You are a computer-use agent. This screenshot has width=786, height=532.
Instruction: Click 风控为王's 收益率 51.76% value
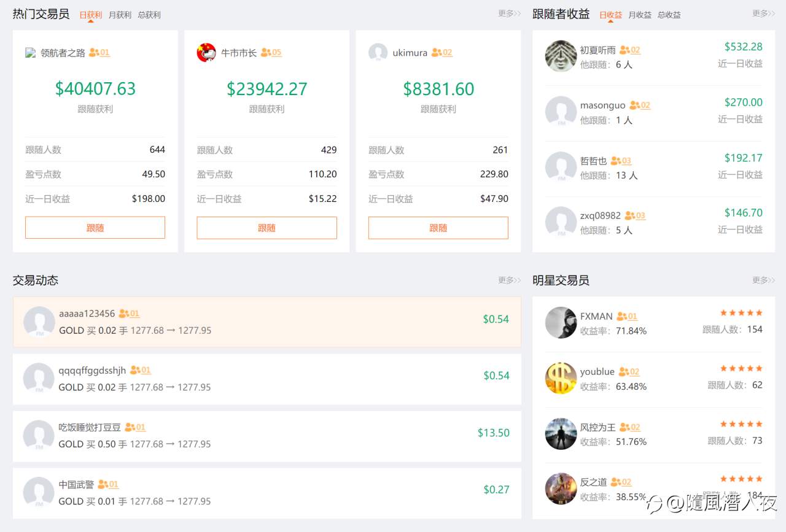click(x=631, y=442)
